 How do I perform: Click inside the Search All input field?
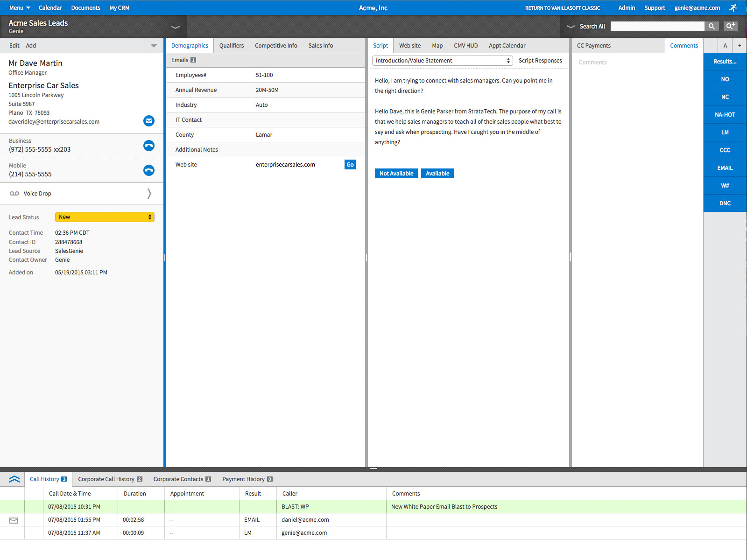(x=657, y=26)
